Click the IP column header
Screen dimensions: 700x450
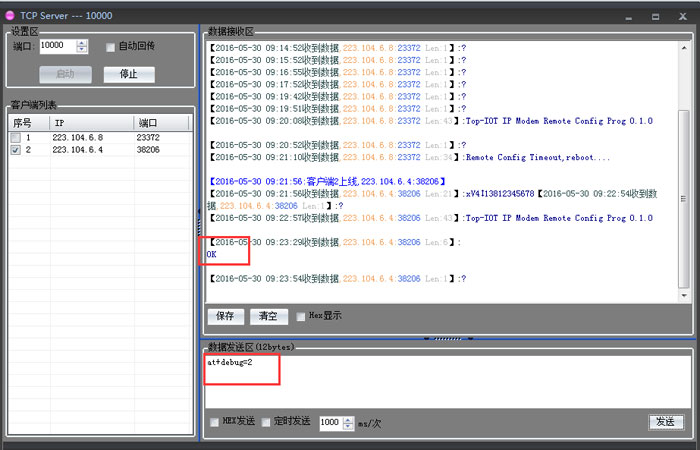(x=90, y=122)
